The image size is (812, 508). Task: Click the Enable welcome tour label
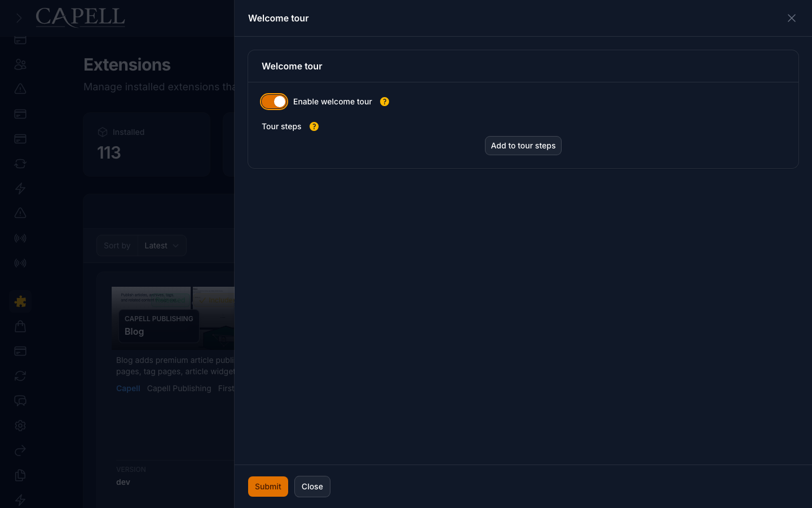click(333, 102)
